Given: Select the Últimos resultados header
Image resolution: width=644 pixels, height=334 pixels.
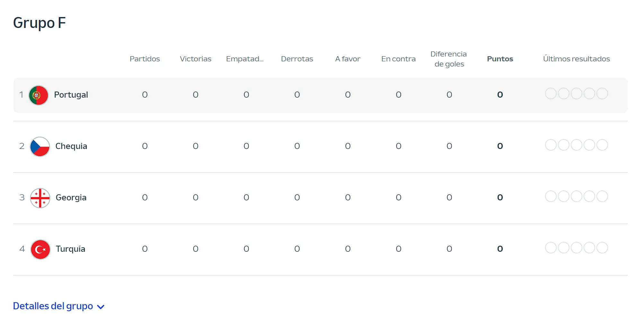Looking at the screenshot, I should tap(577, 59).
